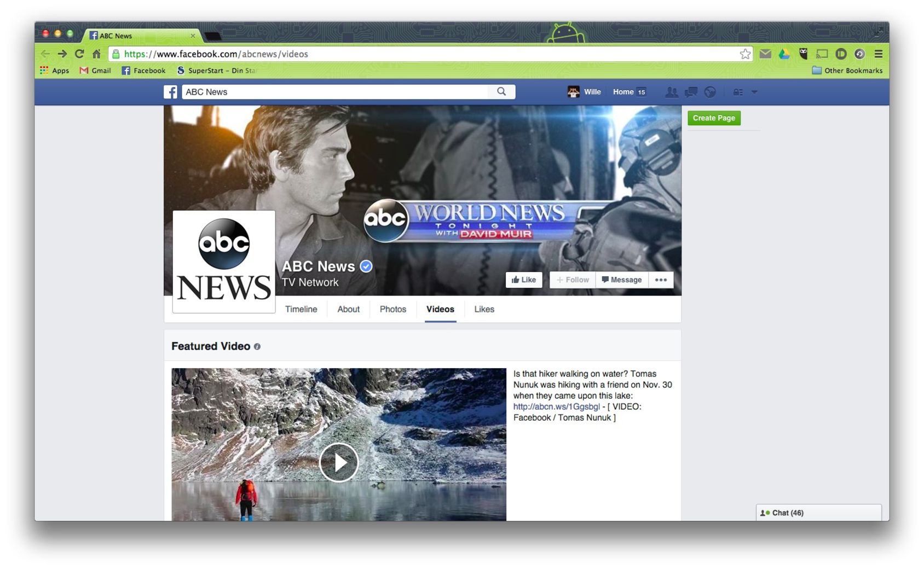924x569 pixels.
Task: Click the ABC News profile picture
Action: tap(224, 262)
